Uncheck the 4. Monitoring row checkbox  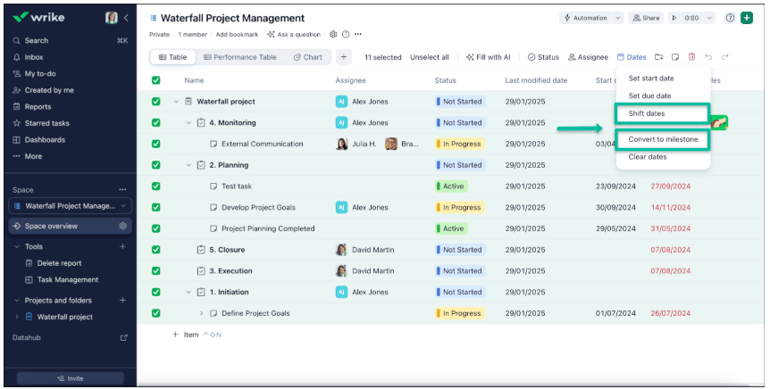click(156, 122)
